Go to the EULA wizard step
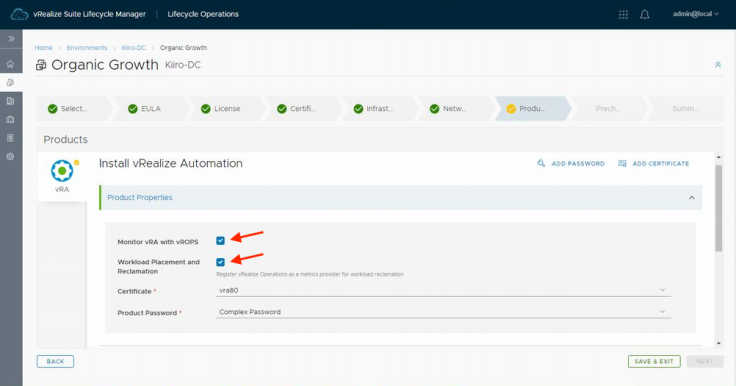 tap(150, 108)
